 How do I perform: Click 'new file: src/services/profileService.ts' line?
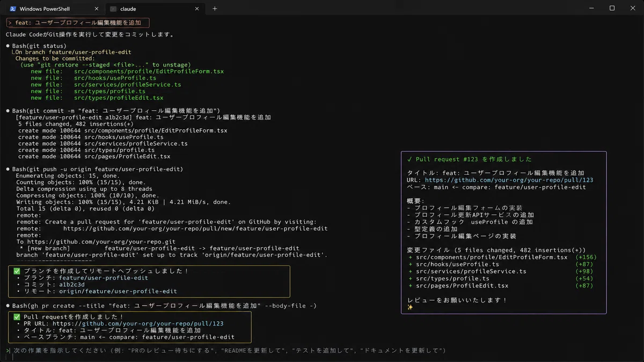106,85
